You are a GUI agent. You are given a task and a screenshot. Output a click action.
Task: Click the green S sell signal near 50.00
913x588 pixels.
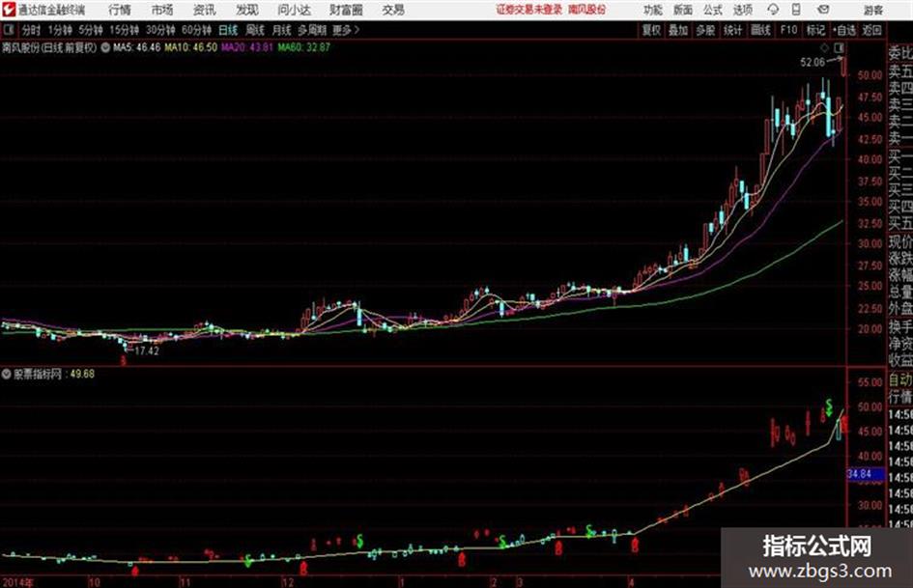click(829, 406)
